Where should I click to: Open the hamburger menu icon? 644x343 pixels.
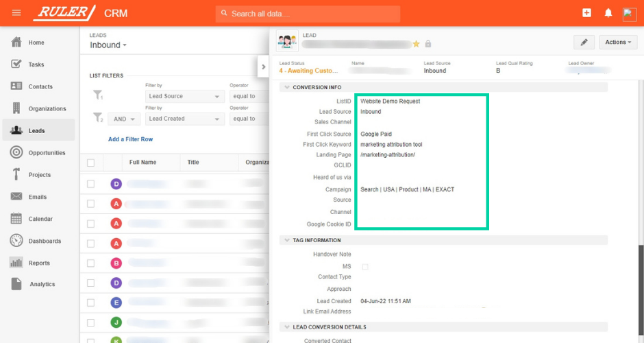(x=16, y=13)
